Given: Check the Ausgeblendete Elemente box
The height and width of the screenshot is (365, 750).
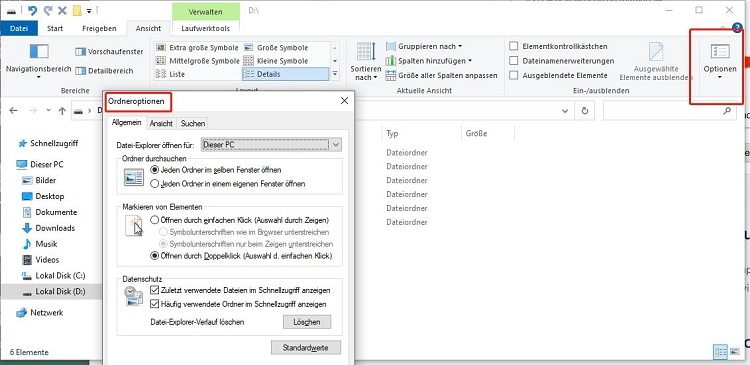Looking at the screenshot, I should [x=514, y=75].
